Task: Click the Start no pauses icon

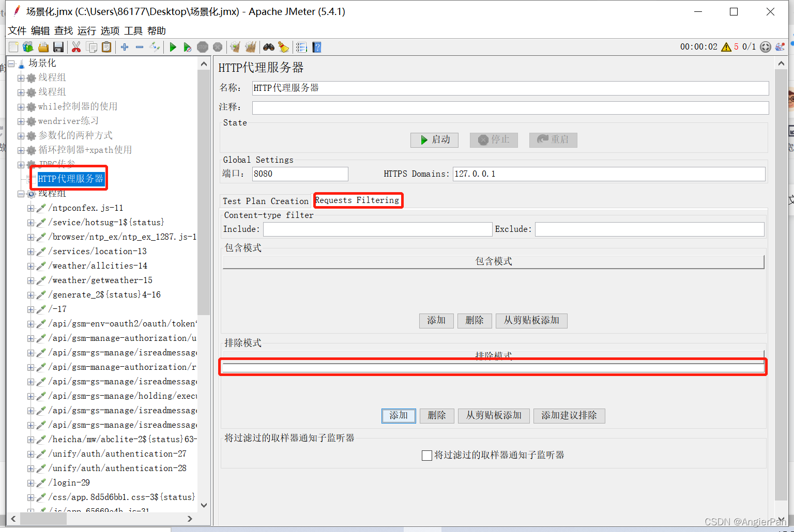Action: tap(188, 47)
